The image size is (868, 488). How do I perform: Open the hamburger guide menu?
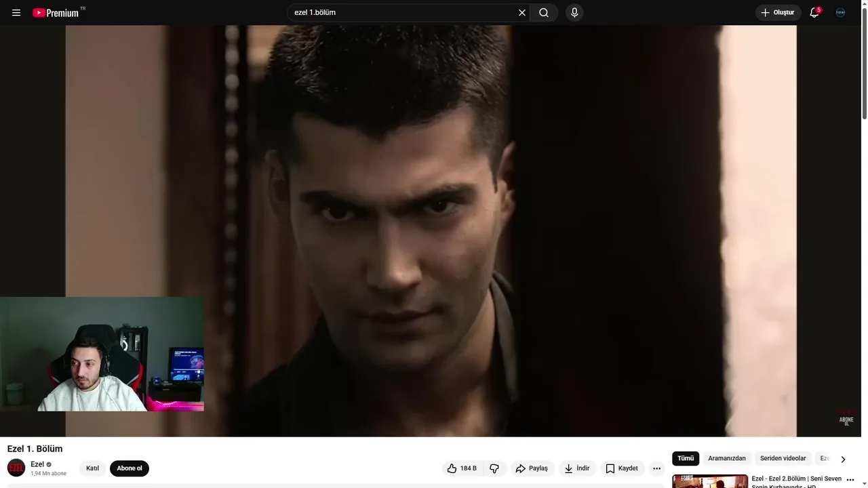(x=16, y=13)
